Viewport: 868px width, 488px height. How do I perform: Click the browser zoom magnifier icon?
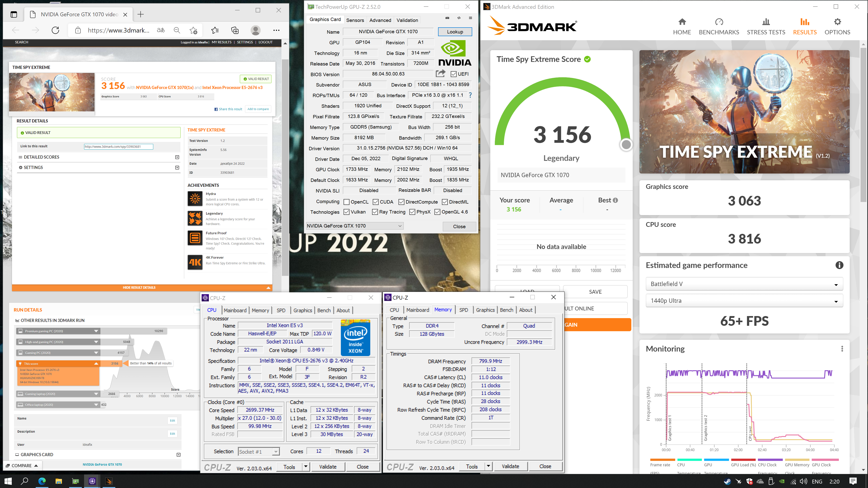point(177,30)
